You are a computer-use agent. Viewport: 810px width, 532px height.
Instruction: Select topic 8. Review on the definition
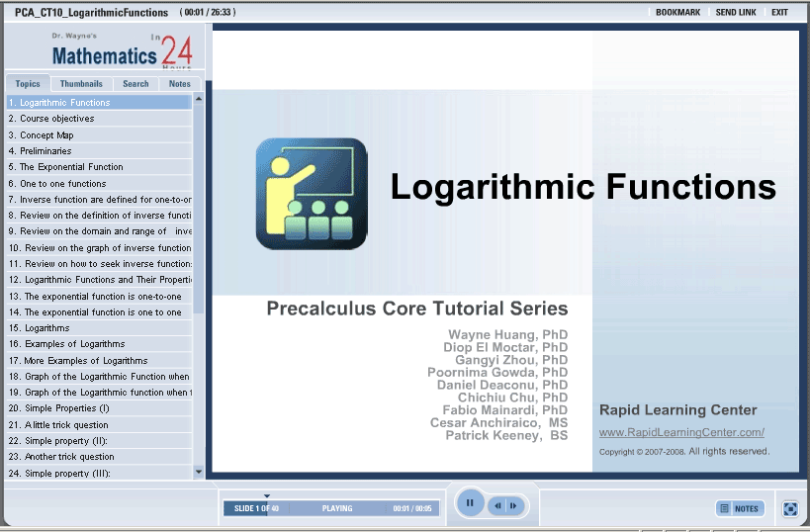click(x=99, y=215)
